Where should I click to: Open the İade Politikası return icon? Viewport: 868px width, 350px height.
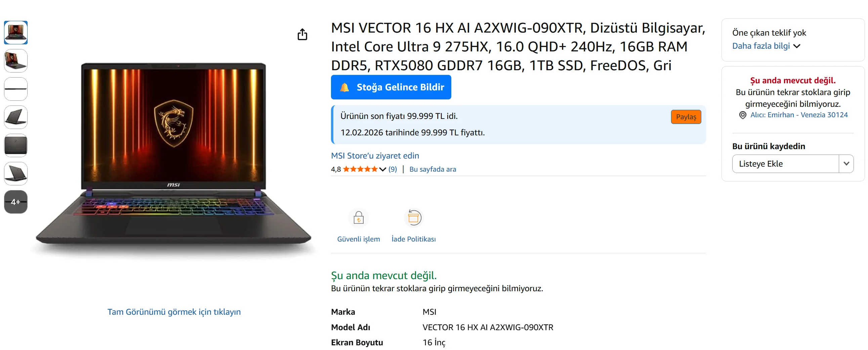[x=413, y=218]
